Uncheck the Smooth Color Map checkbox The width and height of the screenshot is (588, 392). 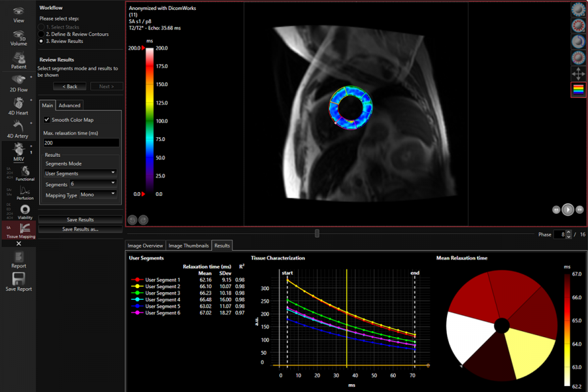(47, 120)
